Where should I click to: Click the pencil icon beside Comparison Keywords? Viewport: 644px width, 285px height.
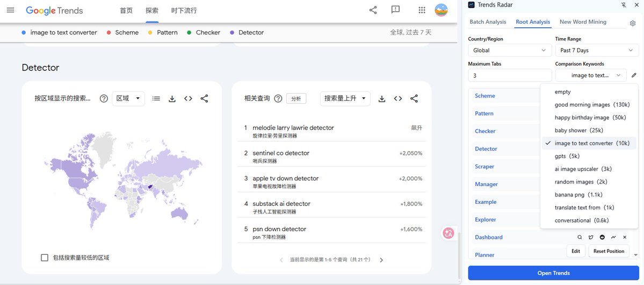click(x=634, y=75)
